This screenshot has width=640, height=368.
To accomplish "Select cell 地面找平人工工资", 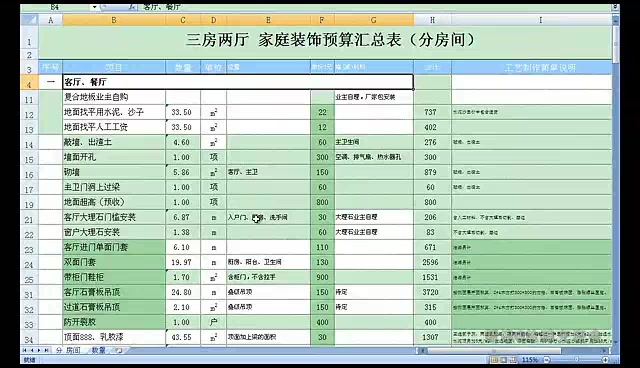I will click(x=114, y=127).
